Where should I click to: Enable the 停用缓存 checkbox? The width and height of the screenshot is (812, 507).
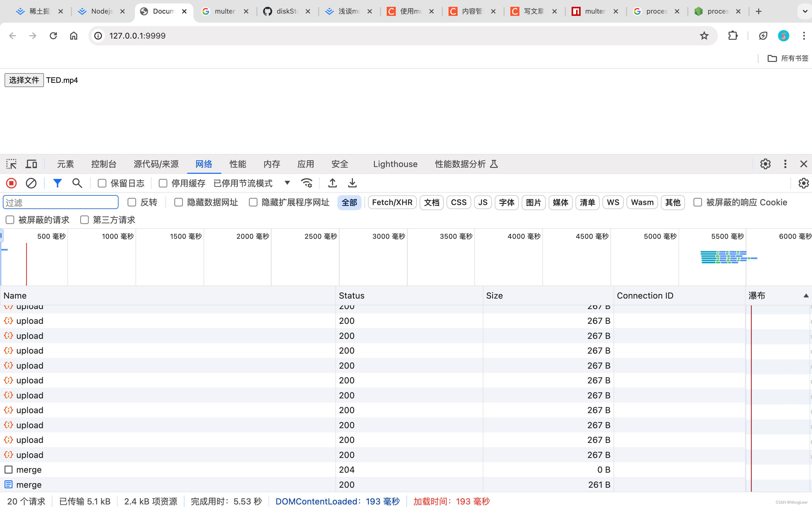click(x=163, y=183)
